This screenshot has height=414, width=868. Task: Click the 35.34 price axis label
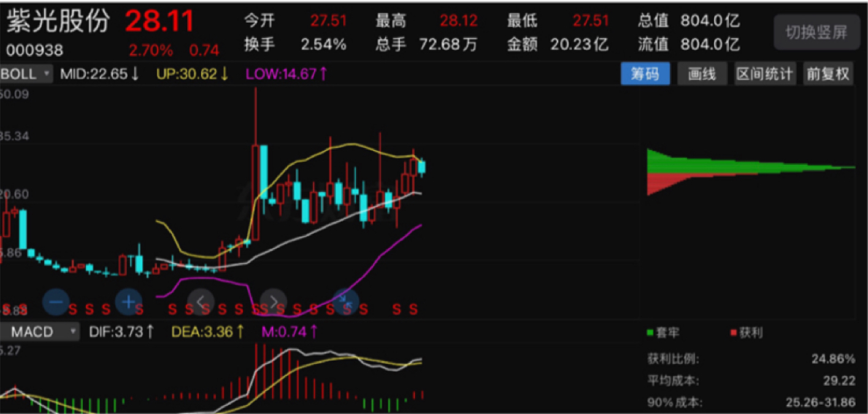click(15, 136)
